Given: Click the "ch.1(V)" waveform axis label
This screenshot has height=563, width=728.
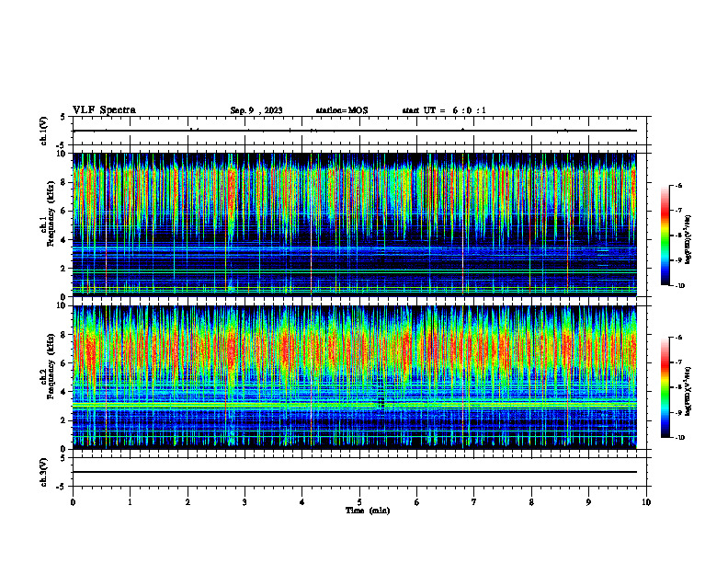Looking at the screenshot, I should pos(44,131).
